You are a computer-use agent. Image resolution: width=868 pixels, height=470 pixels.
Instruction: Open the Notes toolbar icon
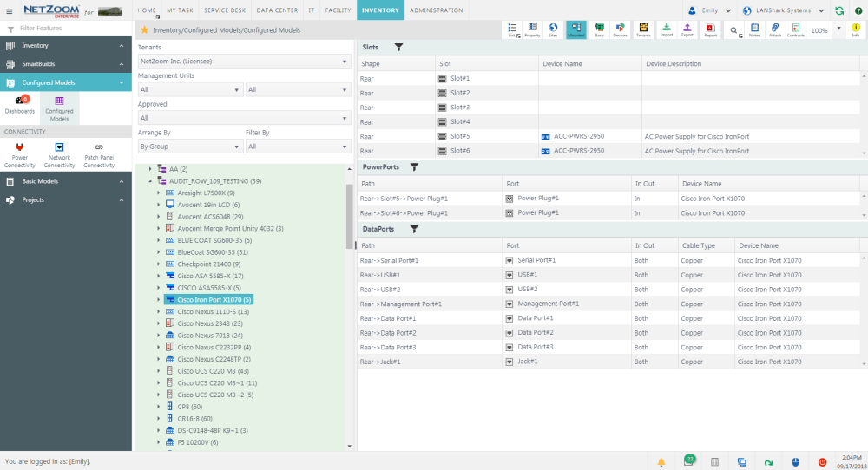click(x=754, y=29)
